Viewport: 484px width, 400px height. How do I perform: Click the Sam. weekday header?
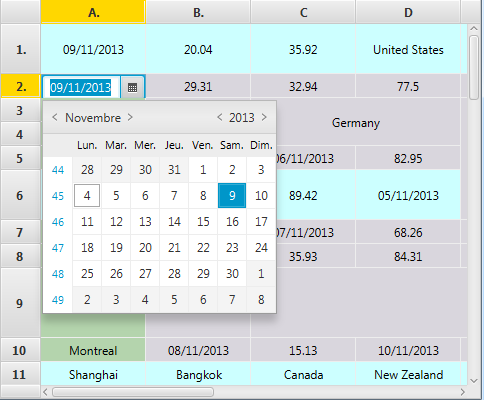[232, 145]
